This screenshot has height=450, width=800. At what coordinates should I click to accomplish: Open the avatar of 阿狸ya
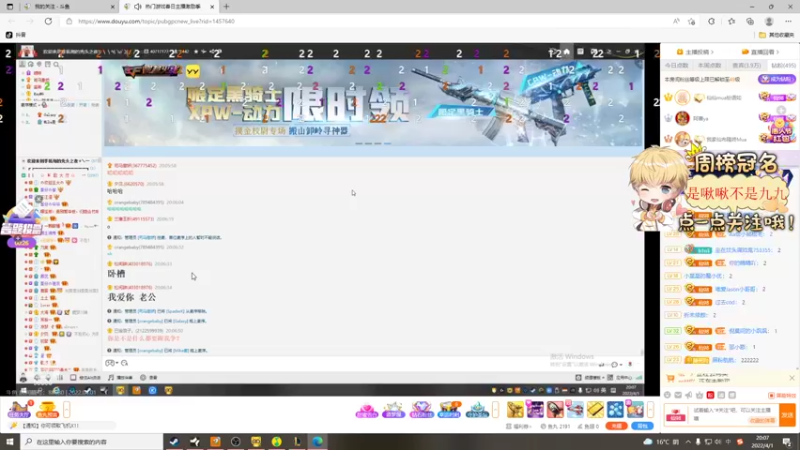coord(682,118)
